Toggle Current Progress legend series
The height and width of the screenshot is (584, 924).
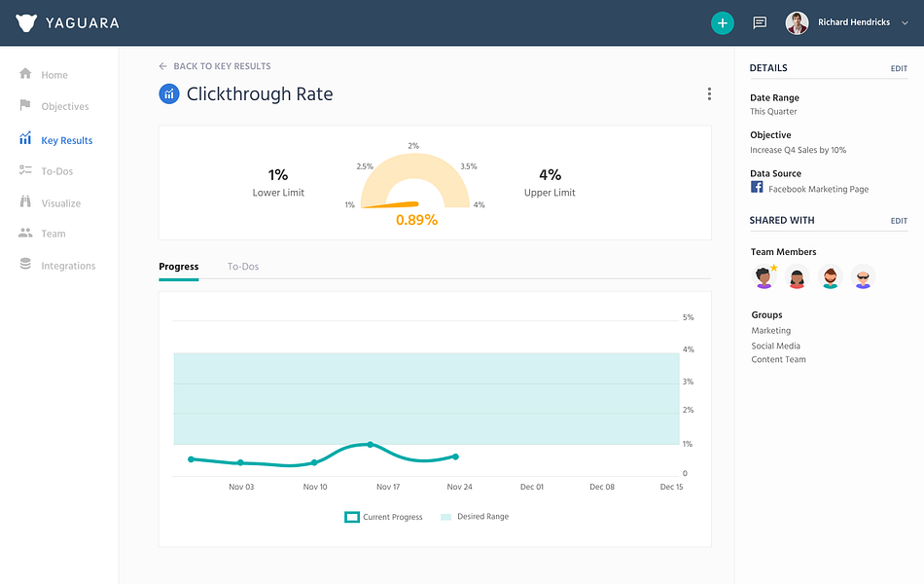(x=383, y=517)
